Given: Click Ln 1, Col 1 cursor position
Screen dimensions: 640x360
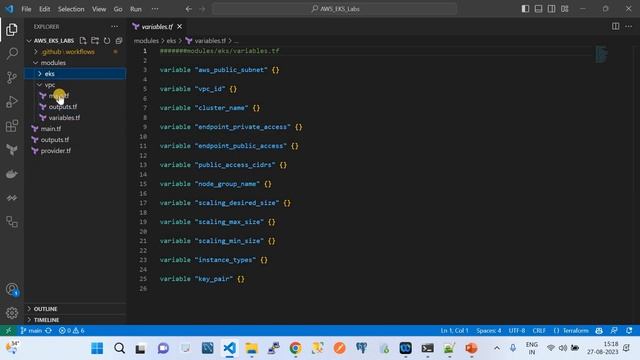Looking at the screenshot, I should pyautogui.click(x=454, y=331).
